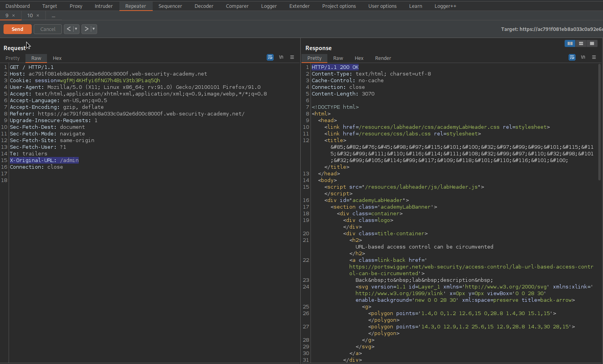Toggle word wrap icon in Response panel
The image size is (603, 364).
[x=572, y=58]
